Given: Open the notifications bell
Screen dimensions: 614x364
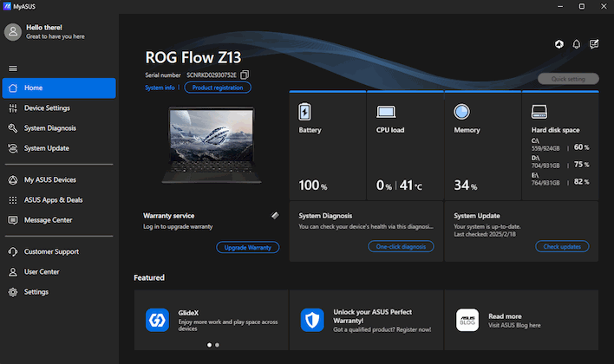Looking at the screenshot, I should (x=577, y=44).
